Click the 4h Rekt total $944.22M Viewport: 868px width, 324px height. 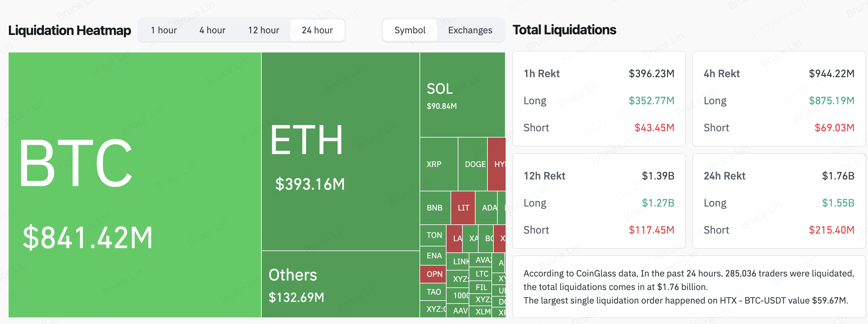831,74
